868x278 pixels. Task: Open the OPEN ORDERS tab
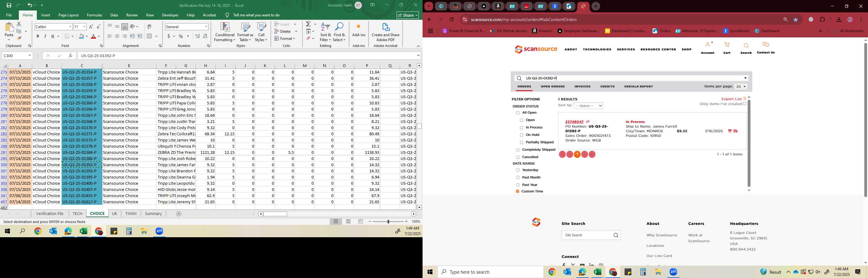pos(552,86)
